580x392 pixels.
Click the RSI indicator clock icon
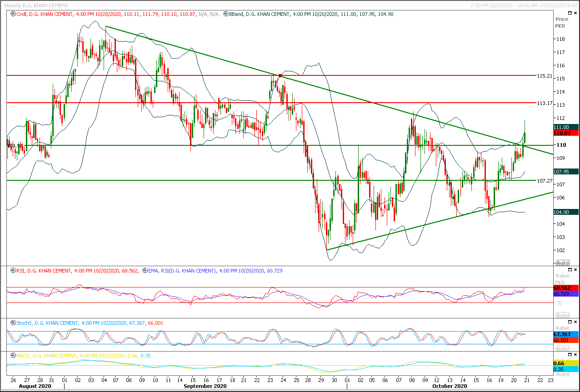[x=13, y=271]
